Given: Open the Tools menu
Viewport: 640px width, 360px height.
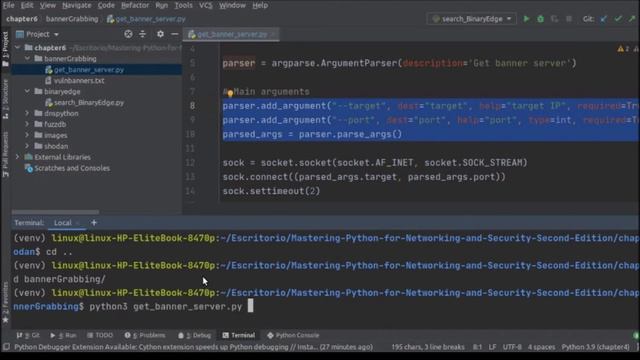Looking at the screenshot, I should [x=183, y=5].
